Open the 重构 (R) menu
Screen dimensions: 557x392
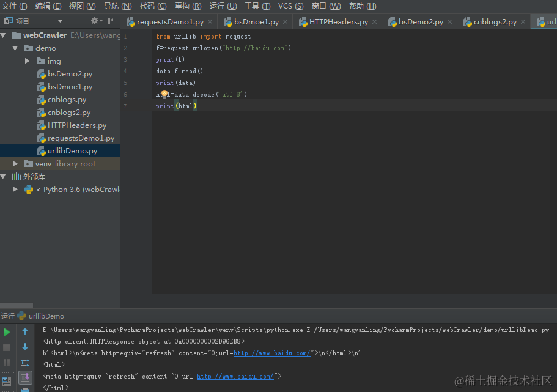[x=188, y=6]
